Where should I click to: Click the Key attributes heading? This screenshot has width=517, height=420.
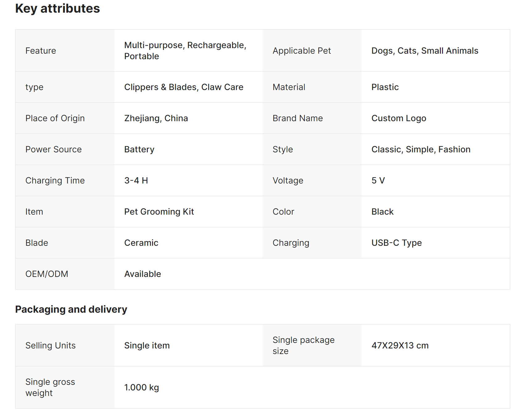point(57,9)
